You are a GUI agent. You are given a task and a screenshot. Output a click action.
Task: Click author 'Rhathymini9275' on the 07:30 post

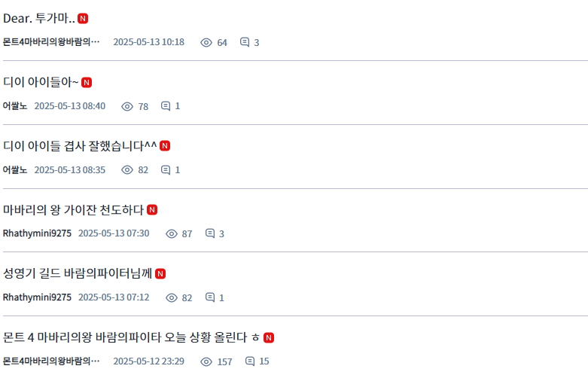(x=37, y=233)
